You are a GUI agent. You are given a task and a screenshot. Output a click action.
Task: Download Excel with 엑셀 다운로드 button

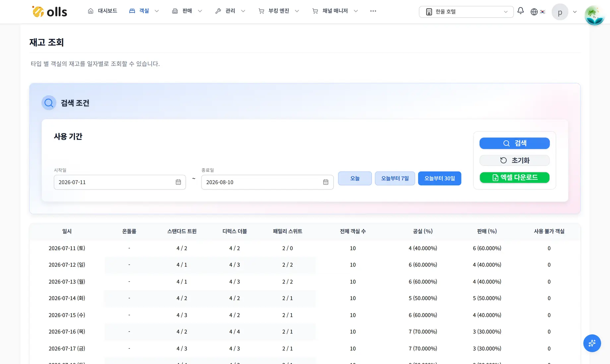point(515,178)
